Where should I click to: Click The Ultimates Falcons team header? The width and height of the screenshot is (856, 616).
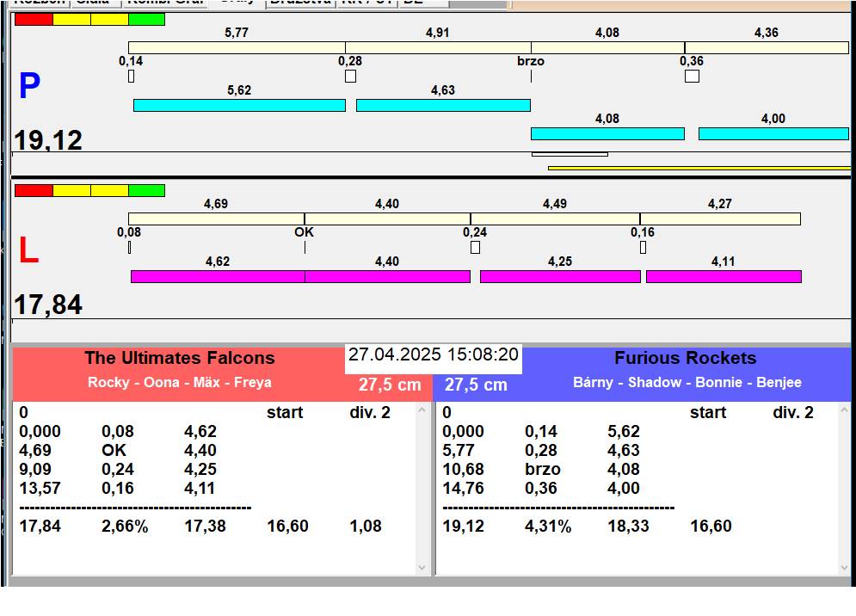180,358
